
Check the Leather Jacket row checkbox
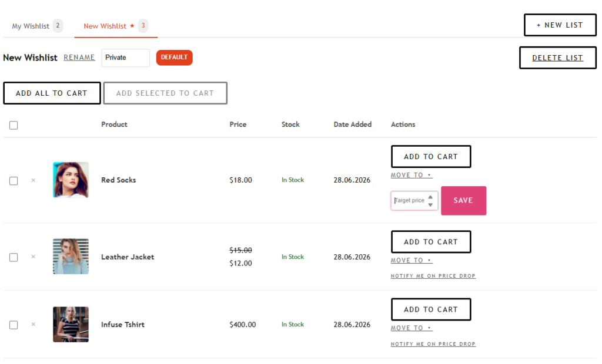point(14,257)
